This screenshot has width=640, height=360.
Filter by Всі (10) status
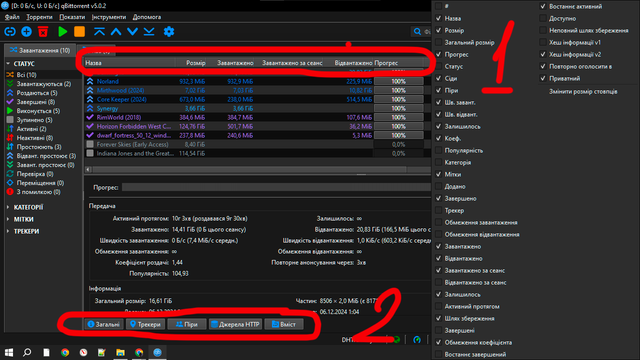tap(26, 75)
